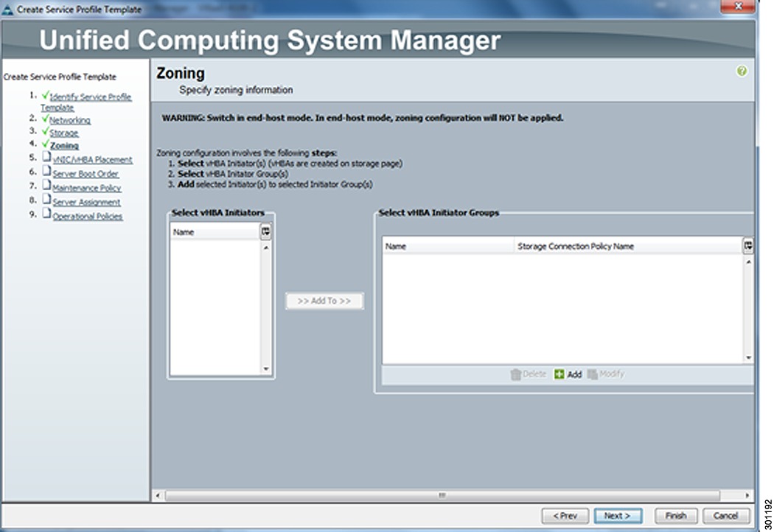Image resolution: width=774 pixels, height=532 pixels.
Task: Click the 'Create Service Profile Template' sidebar heading
Action: point(60,77)
